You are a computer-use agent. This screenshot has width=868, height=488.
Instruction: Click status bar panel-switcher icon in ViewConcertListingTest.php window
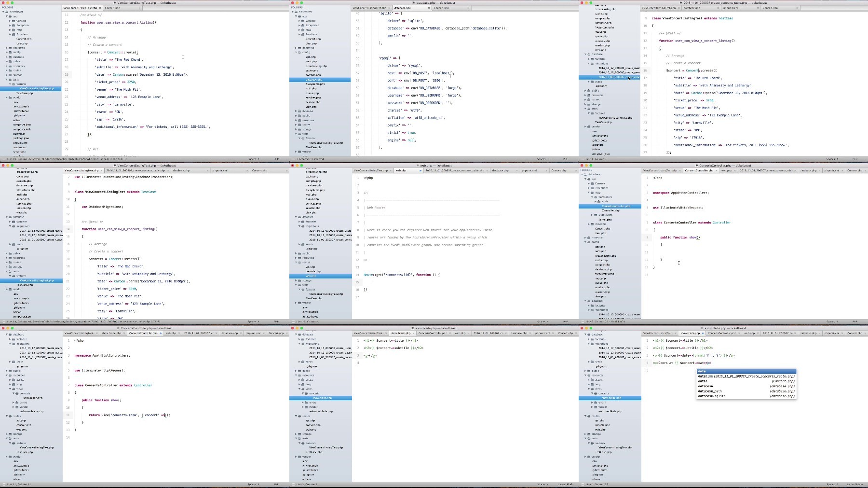pyautogui.click(x=3, y=159)
